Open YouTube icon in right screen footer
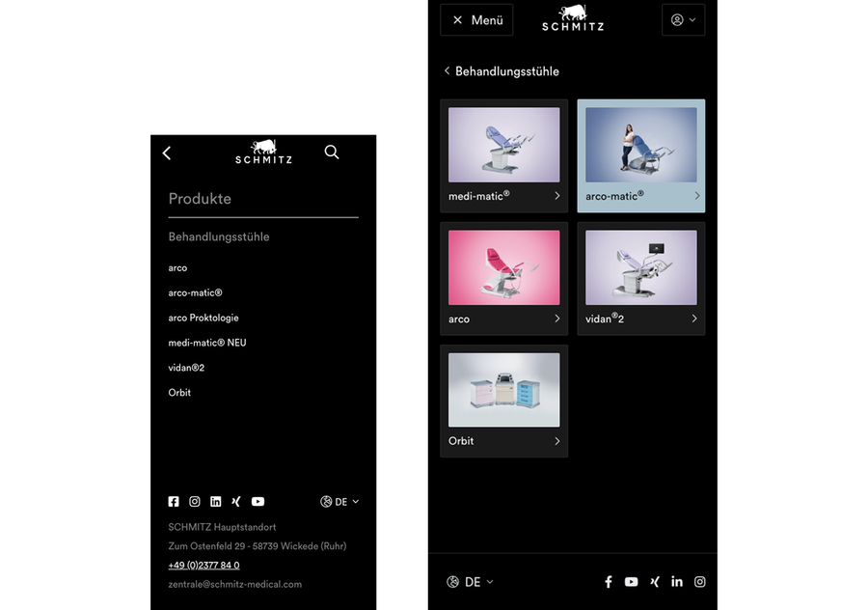Viewport: 868px width, 610px height. point(631,582)
